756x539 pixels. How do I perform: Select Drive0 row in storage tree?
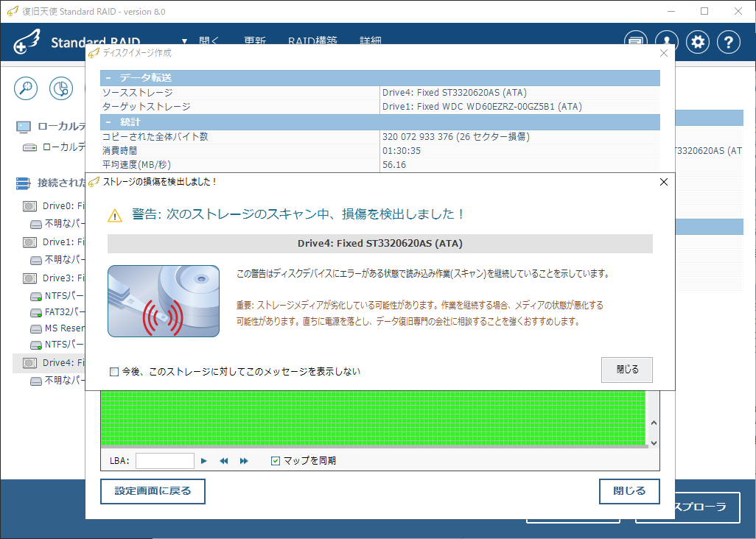coord(49,206)
